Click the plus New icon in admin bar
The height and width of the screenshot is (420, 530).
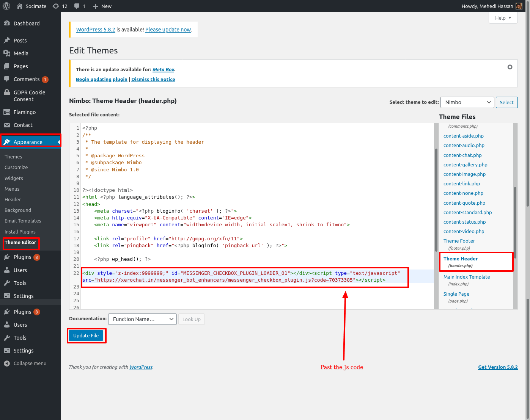pyautogui.click(x=96, y=6)
